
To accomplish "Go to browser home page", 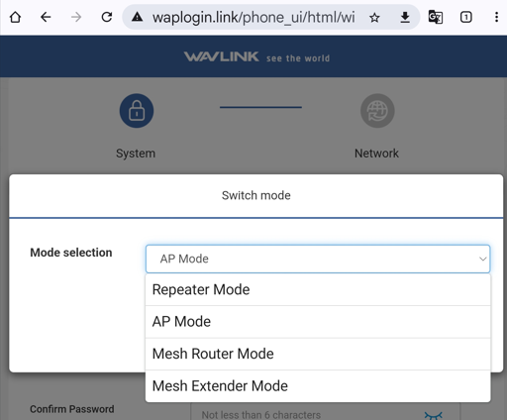I will (x=15, y=17).
